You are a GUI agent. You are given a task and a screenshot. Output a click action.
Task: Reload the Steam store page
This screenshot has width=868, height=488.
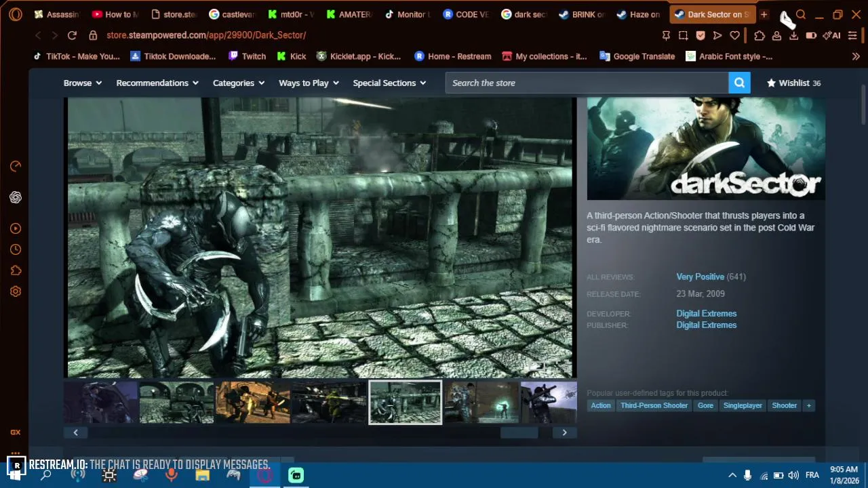tap(73, 35)
